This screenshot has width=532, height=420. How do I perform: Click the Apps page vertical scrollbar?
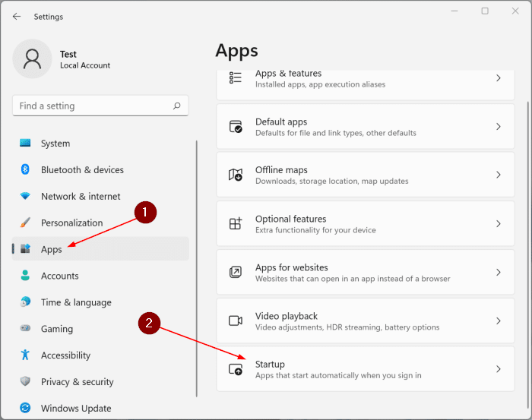click(528, 255)
